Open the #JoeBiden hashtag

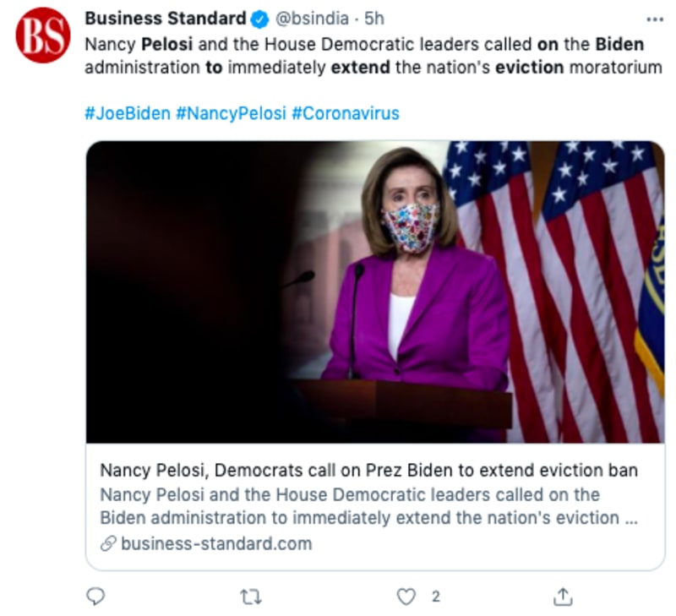click(x=127, y=113)
